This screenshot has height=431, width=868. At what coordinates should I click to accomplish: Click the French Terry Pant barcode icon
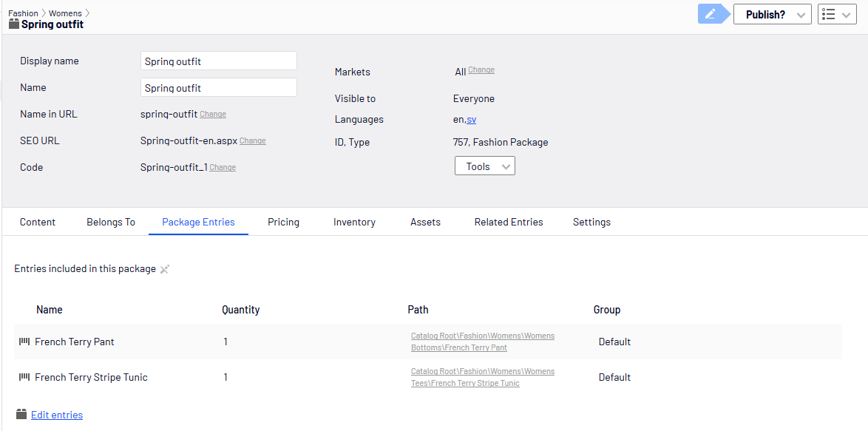pyautogui.click(x=24, y=342)
